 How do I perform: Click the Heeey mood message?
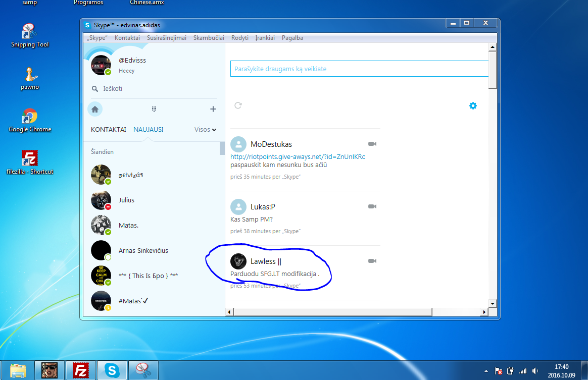pyautogui.click(x=126, y=71)
